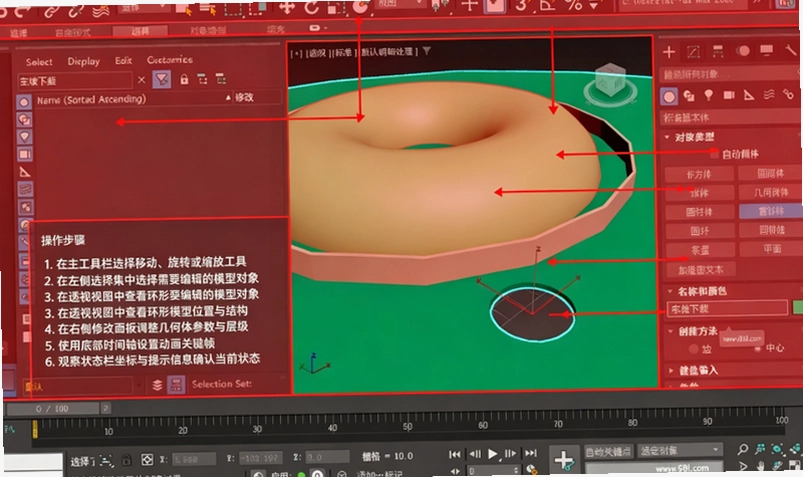Toggle the scene explorer lock icon
The width and height of the screenshot is (803, 477).
click(x=184, y=79)
